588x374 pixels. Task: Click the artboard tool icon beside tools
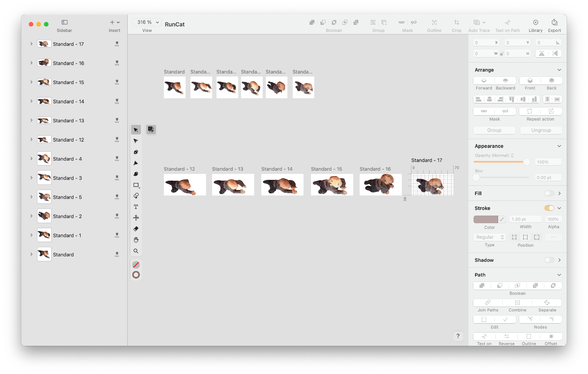pos(151,129)
